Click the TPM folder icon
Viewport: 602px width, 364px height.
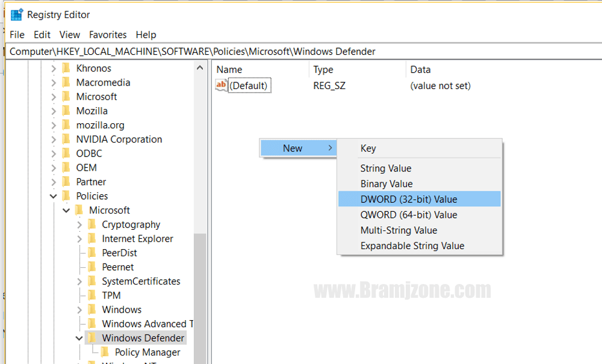92,295
